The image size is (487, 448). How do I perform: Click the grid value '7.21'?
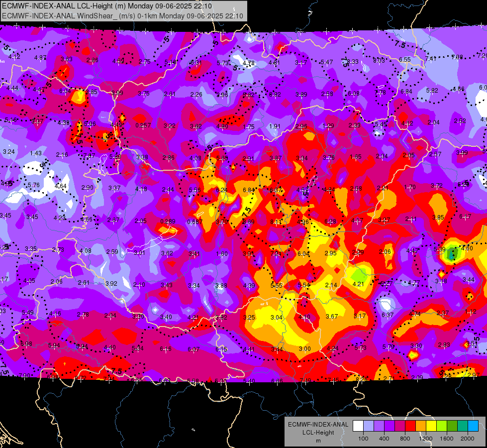[x=276, y=254]
